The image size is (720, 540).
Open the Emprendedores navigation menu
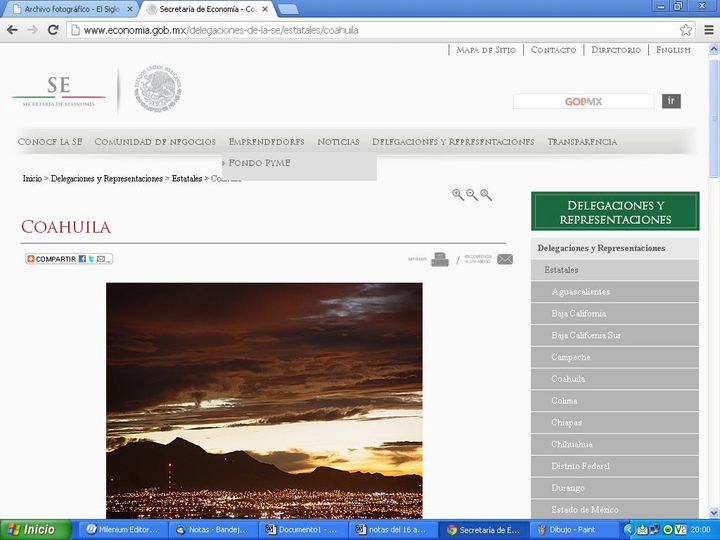[266, 142]
